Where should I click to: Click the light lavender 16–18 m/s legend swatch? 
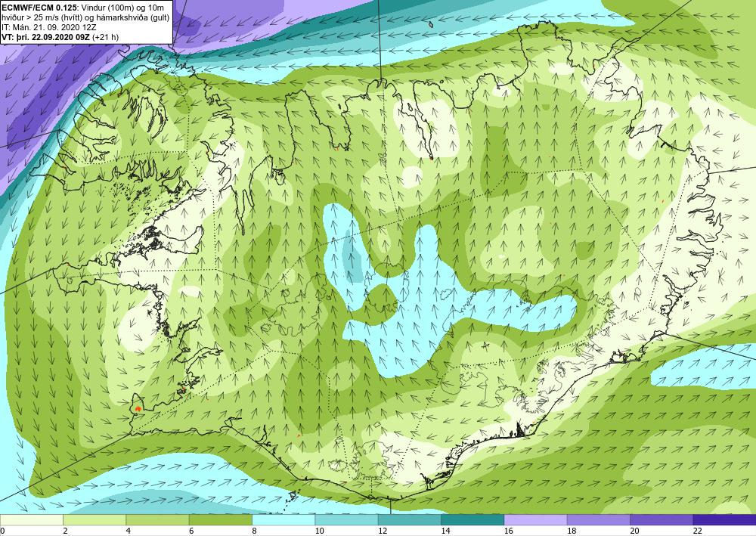point(536,520)
